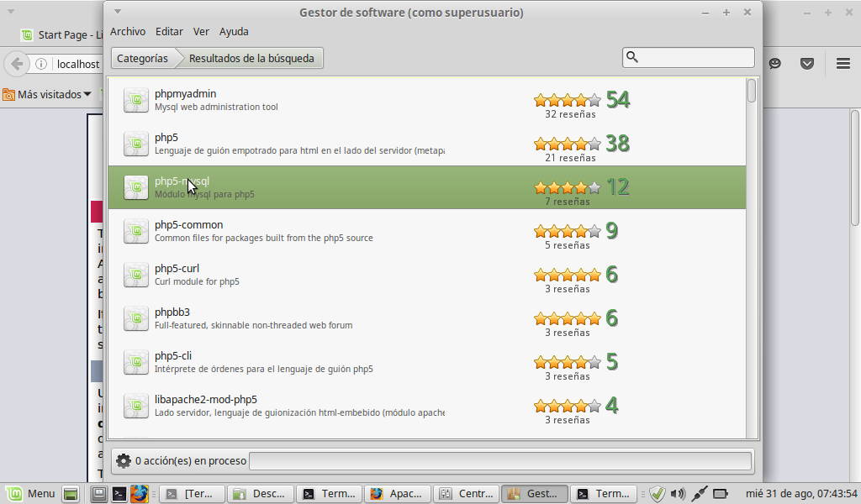
Task: Open the Ayuda menu
Action: (234, 31)
